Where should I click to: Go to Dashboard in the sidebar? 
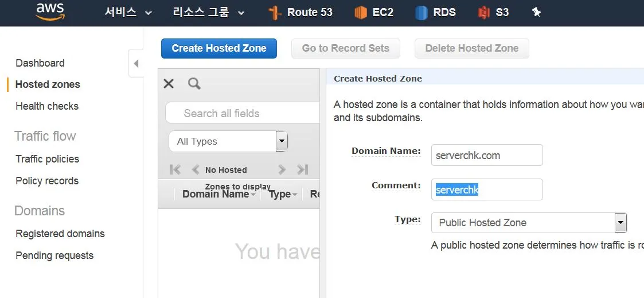click(40, 63)
